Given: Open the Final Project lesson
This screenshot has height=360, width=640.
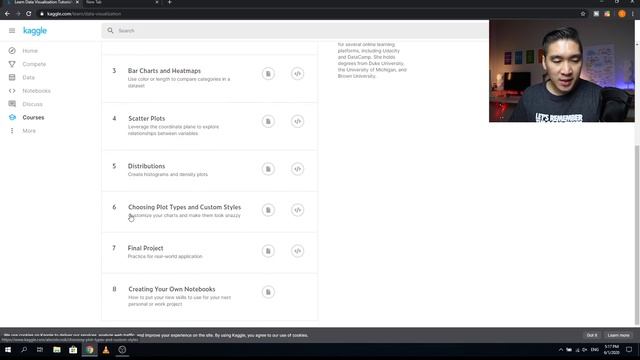Looking at the screenshot, I should tap(145, 248).
